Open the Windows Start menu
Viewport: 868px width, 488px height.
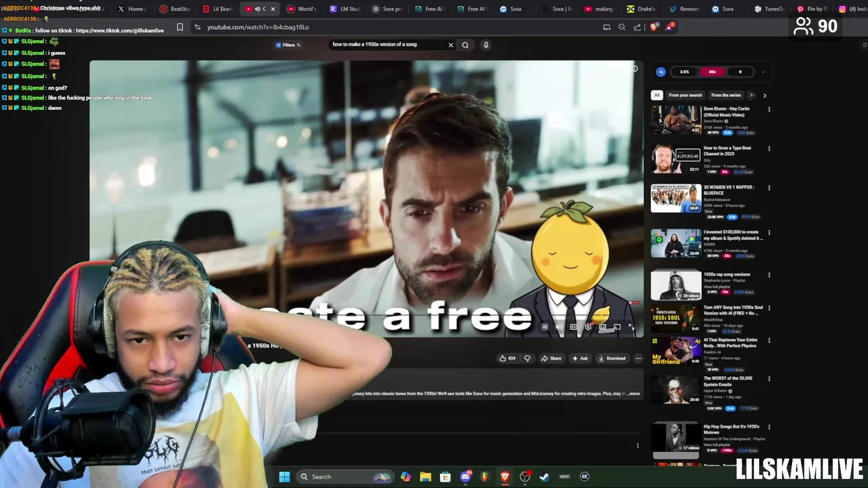click(x=284, y=476)
